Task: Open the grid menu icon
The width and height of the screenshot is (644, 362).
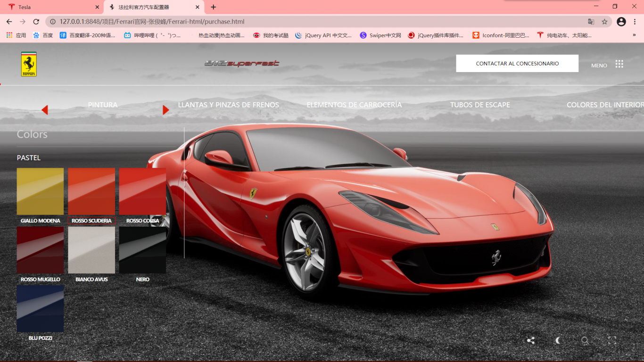Action: 619,64
